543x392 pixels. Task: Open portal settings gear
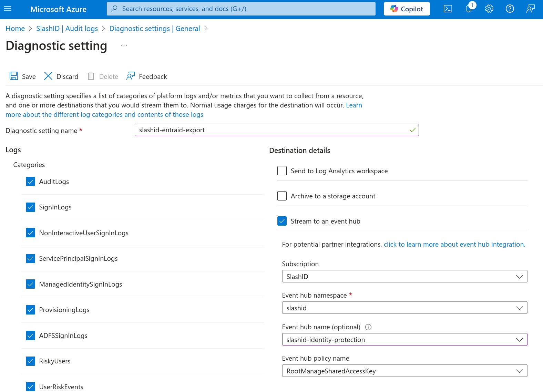coord(489,9)
